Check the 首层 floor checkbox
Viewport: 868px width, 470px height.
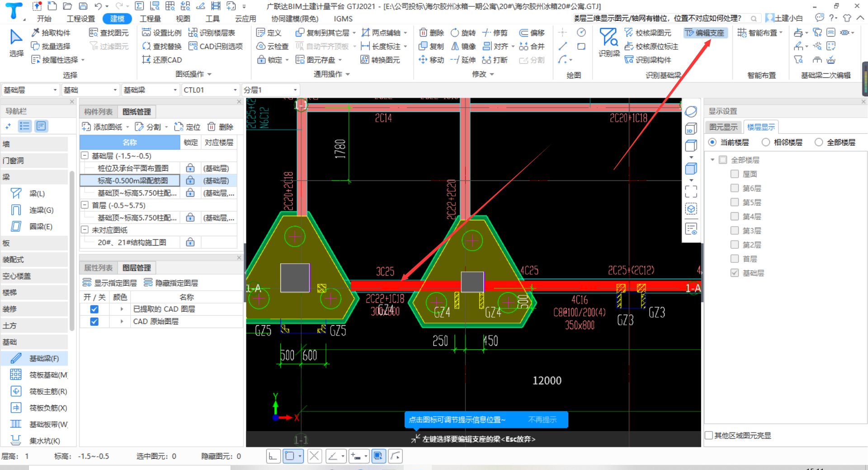(x=735, y=258)
